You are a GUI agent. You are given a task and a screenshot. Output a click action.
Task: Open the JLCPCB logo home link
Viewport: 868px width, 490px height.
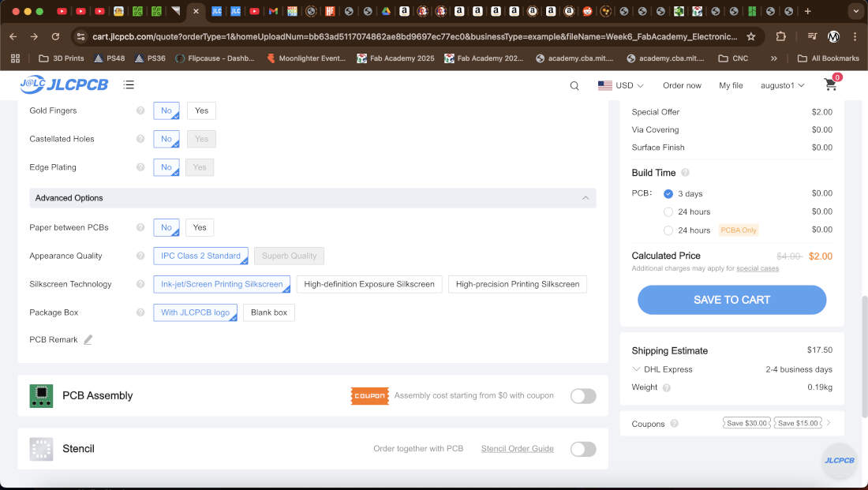(64, 84)
